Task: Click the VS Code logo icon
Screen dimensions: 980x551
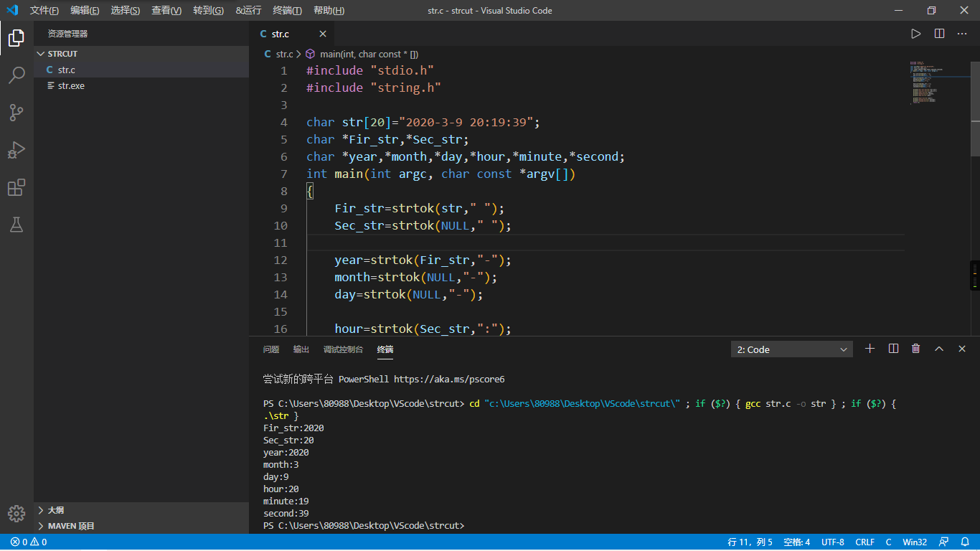Action: coord(12,10)
